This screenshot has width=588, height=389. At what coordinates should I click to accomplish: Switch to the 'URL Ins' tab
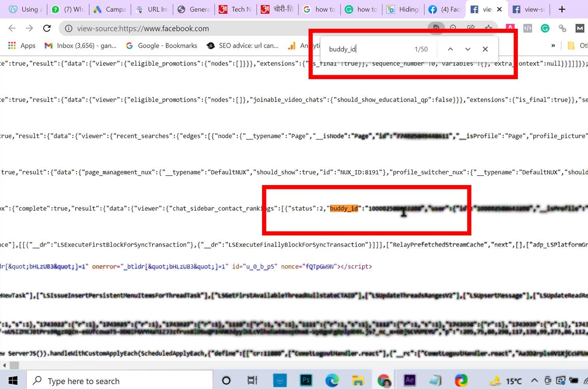[x=153, y=9]
